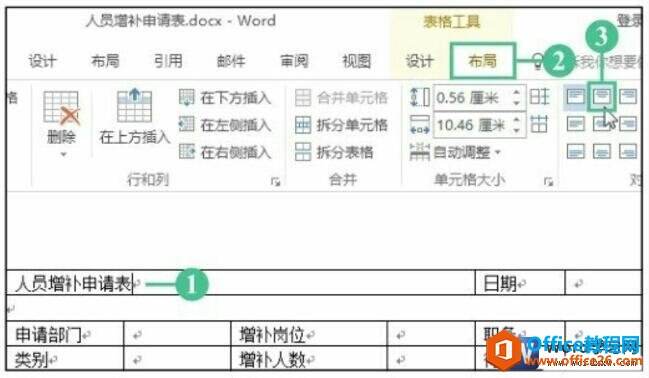Select Align Center Left alignment
Viewport: 649px width, 378px height.
click(575, 124)
